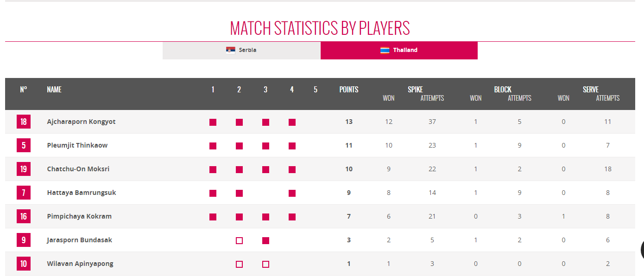
Task: Click jersey number 16 badge
Action: (x=24, y=216)
